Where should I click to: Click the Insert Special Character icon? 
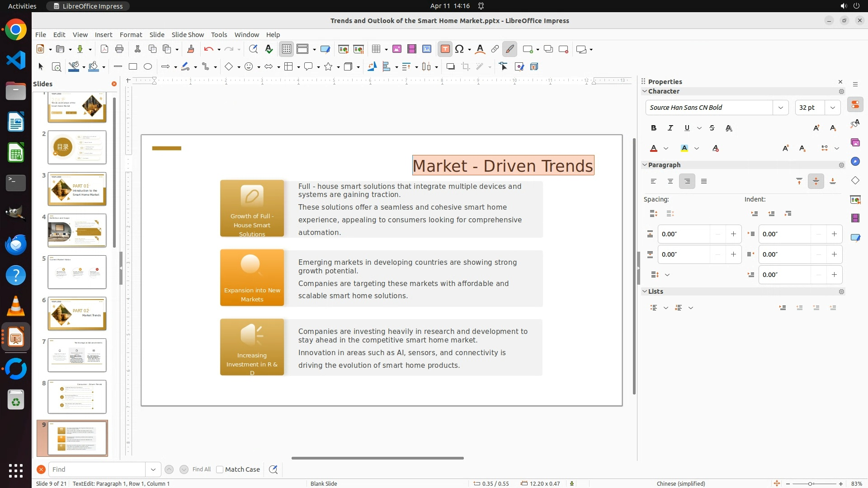[x=460, y=49]
